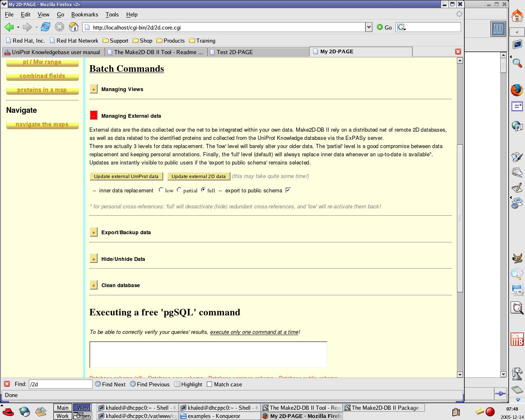Screen dimensions: 525x420
Task: Click the 'navigate the maps' sidebar button
Action: point(42,125)
